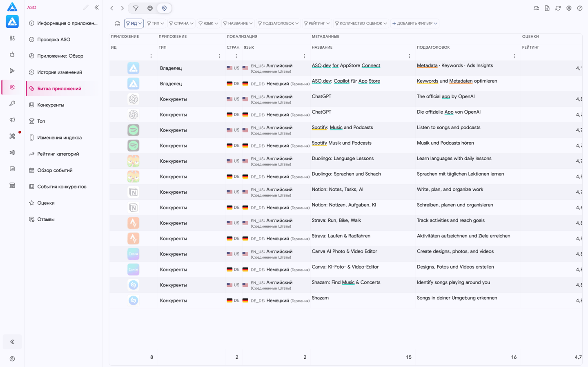
Task: Toggle the location pin view button
Action: pyautogui.click(x=164, y=8)
